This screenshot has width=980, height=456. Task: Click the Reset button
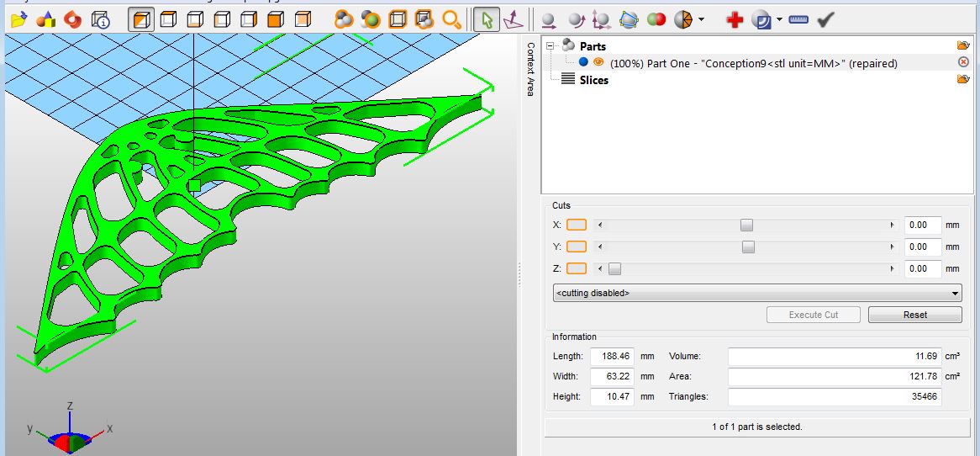(915, 315)
